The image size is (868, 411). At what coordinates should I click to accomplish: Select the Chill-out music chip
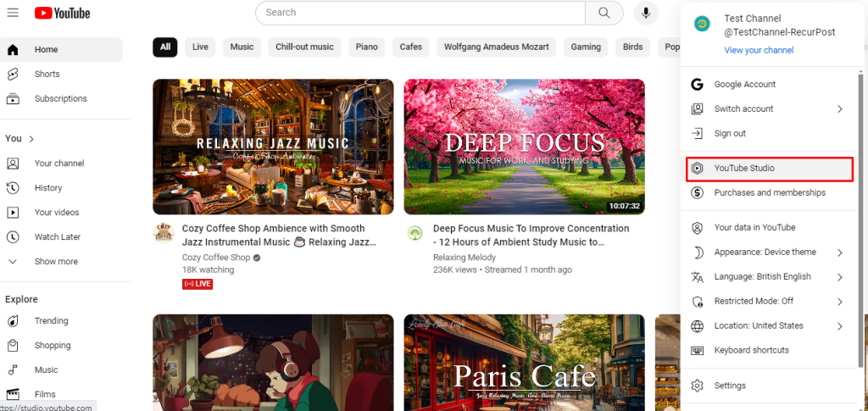[x=304, y=47]
